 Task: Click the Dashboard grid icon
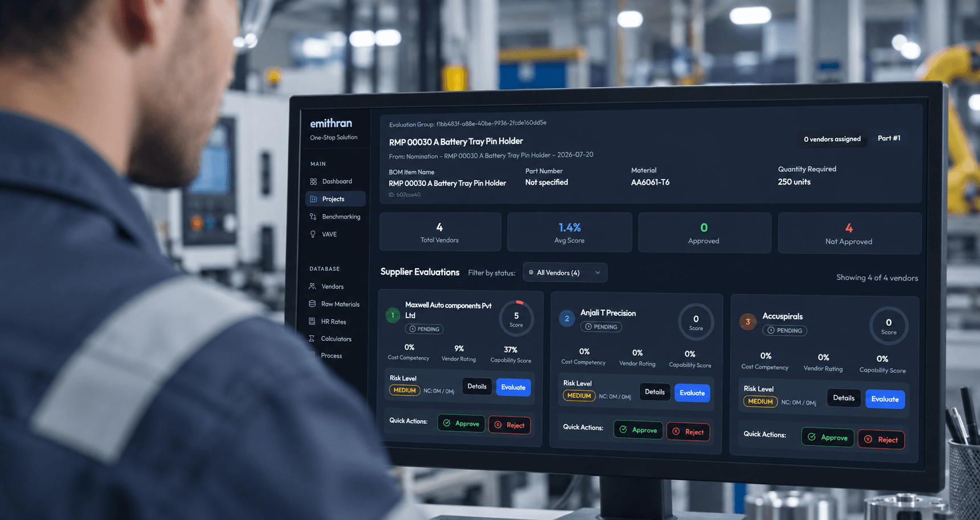(313, 181)
